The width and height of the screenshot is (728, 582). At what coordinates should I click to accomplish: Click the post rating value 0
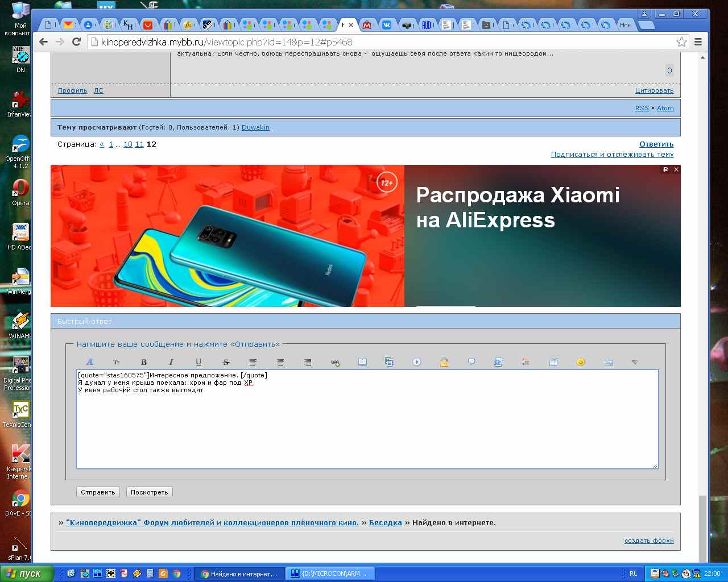coord(669,70)
